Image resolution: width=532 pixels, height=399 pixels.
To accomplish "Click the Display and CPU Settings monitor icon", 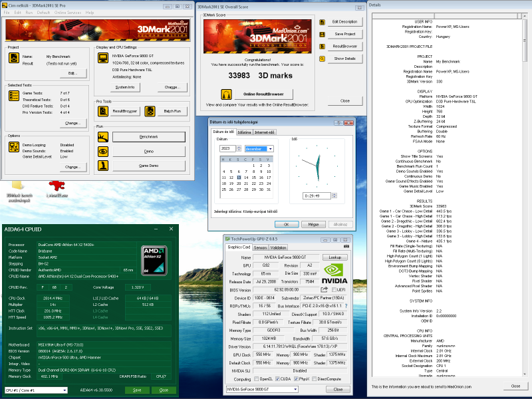I will 103,58.
